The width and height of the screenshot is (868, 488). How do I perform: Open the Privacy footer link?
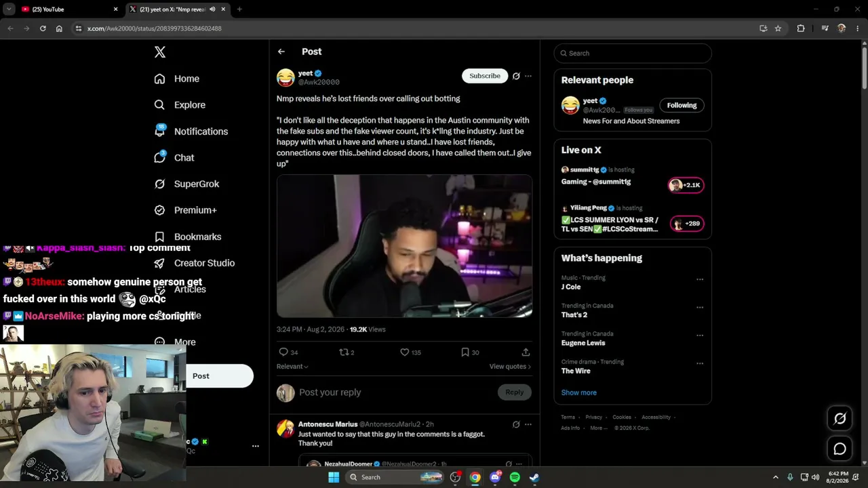click(593, 418)
